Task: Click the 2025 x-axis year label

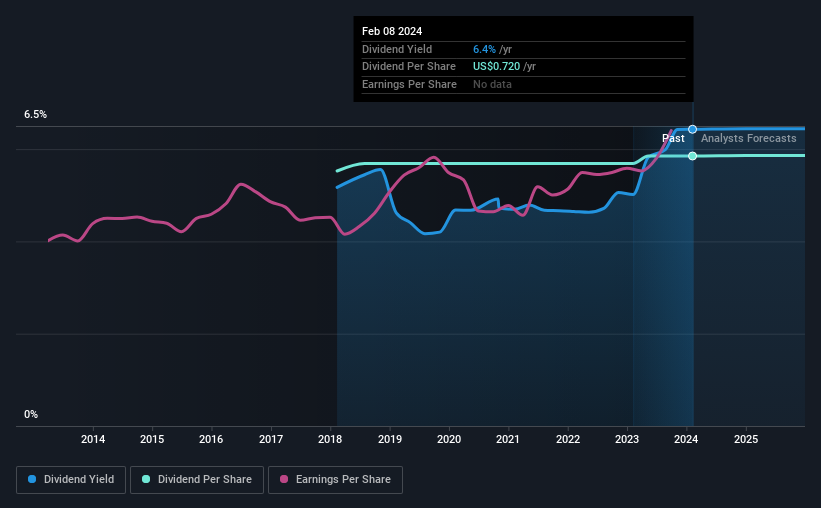Action: [746, 439]
